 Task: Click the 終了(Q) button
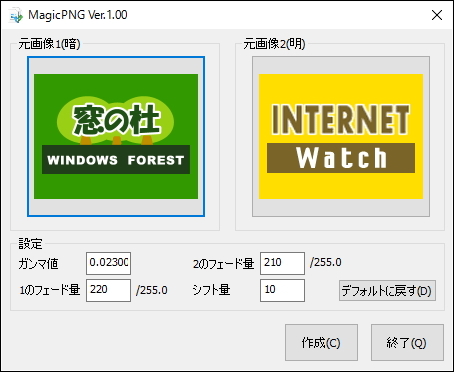point(407,343)
